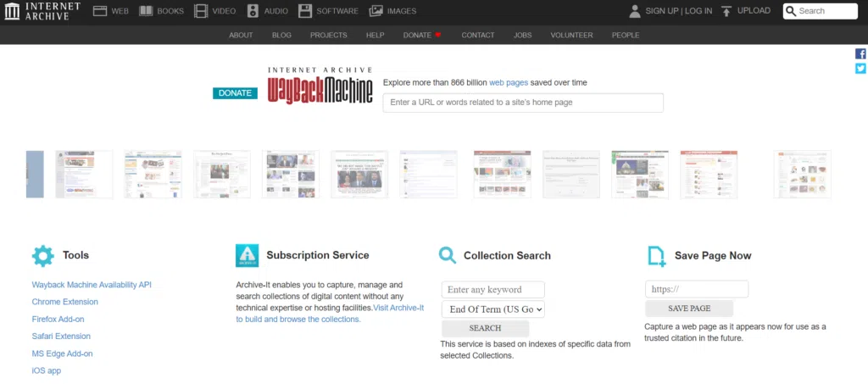Click the Wayback Machine logo
Screen dimensions: 868x384
pyautogui.click(x=320, y=86)
